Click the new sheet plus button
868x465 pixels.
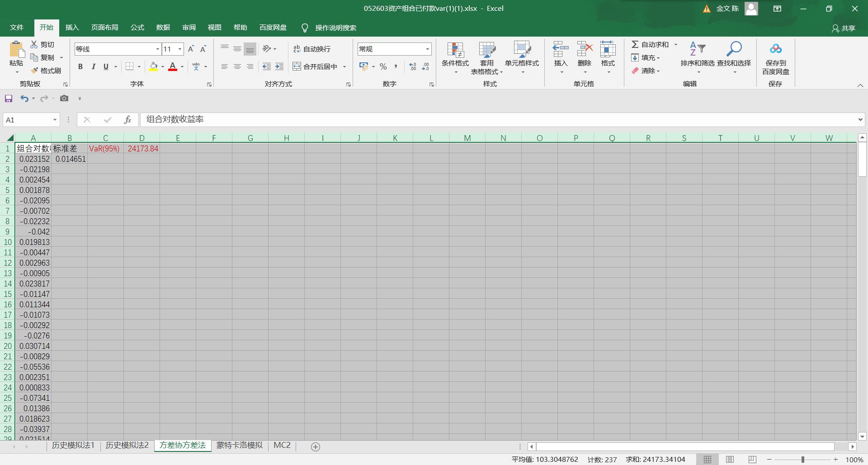[x=316, y=446]
